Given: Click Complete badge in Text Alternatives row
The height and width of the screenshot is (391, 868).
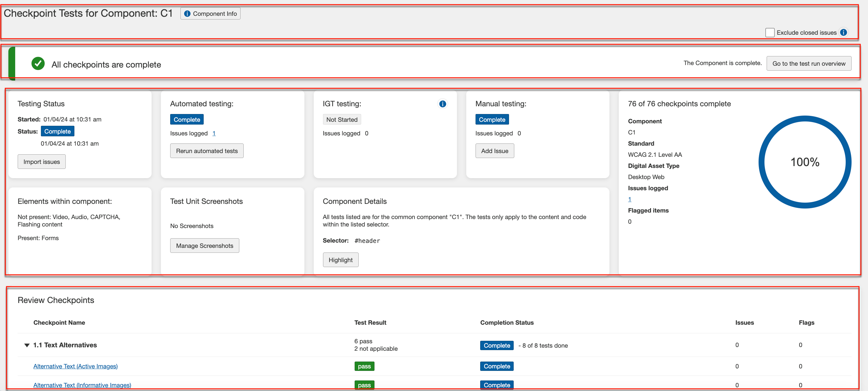Looking at the screenshot, I should point(496,345).
